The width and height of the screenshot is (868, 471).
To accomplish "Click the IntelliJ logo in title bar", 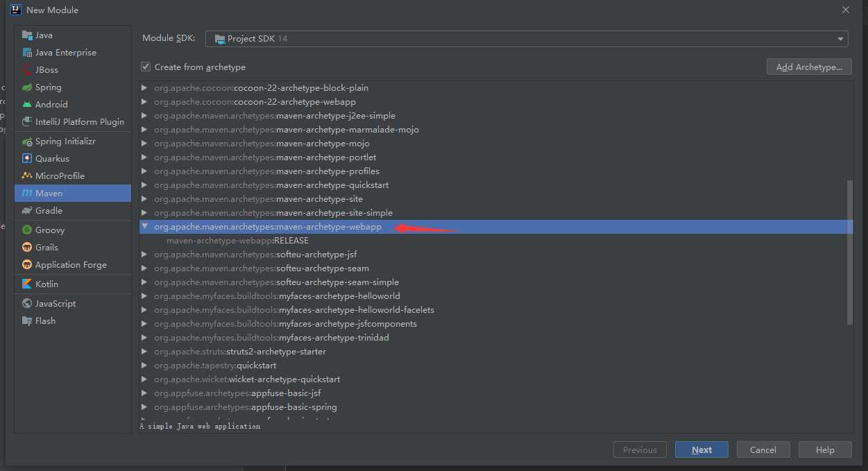I will [16, 10].
